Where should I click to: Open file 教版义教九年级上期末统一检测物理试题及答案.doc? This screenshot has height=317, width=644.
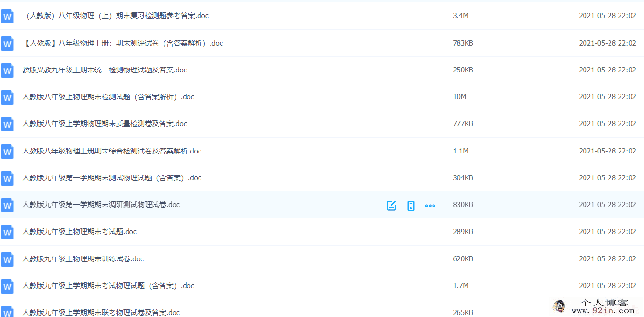(x=105, y=70)
